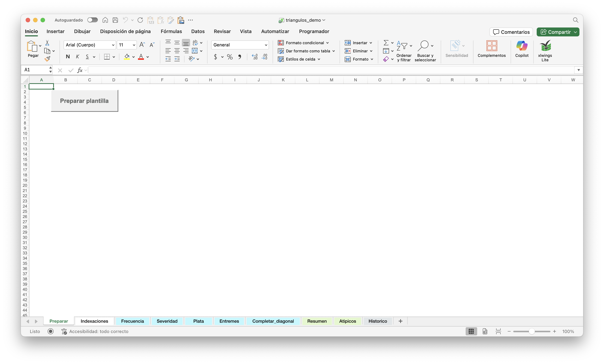Viewport: 604px width, 364px height.
Task: Click zoom in plus button
Action: tap(555, 331)
